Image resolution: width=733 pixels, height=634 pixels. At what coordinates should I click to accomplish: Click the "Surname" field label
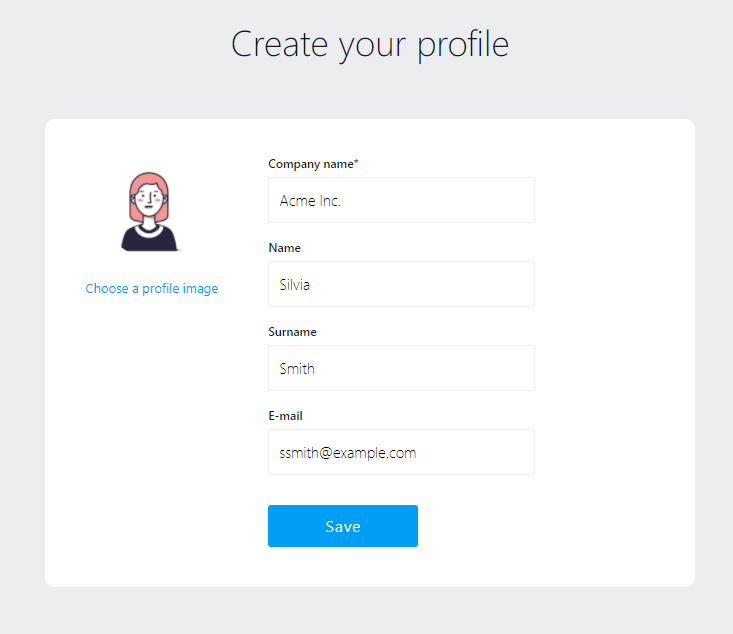[x=293, y=332]
